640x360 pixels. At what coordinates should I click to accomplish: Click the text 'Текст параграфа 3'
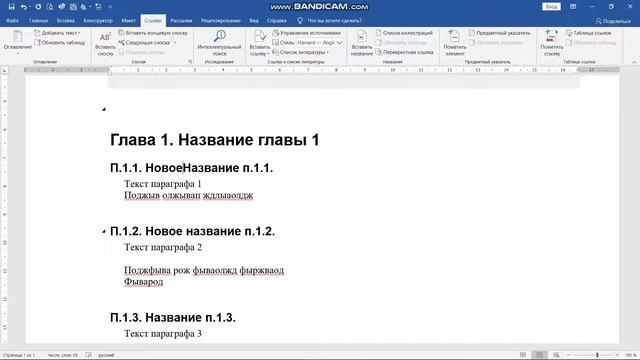(163, 333)
